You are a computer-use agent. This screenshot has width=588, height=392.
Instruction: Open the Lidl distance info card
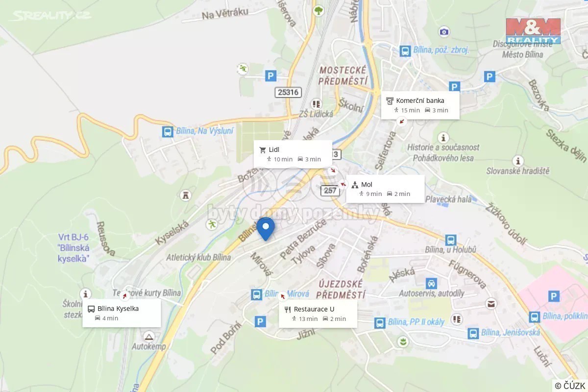293,154
